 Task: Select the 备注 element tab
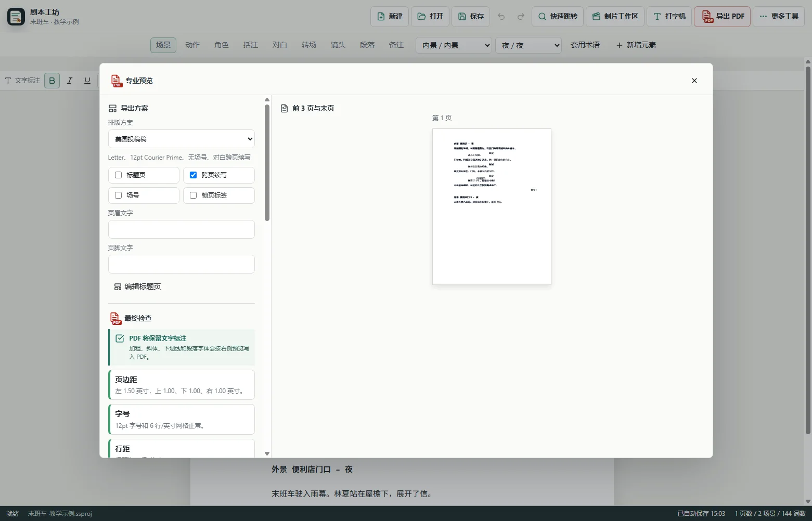click(396, 45)
